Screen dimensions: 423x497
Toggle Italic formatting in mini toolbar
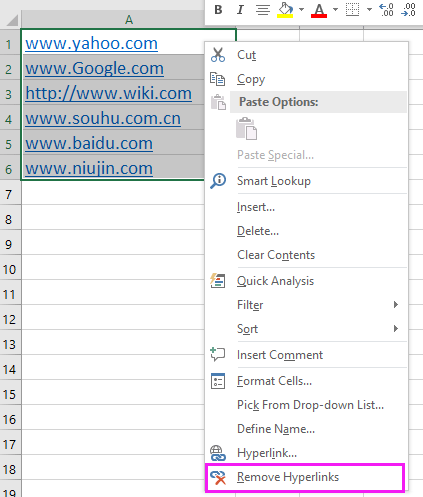point(240,10)
